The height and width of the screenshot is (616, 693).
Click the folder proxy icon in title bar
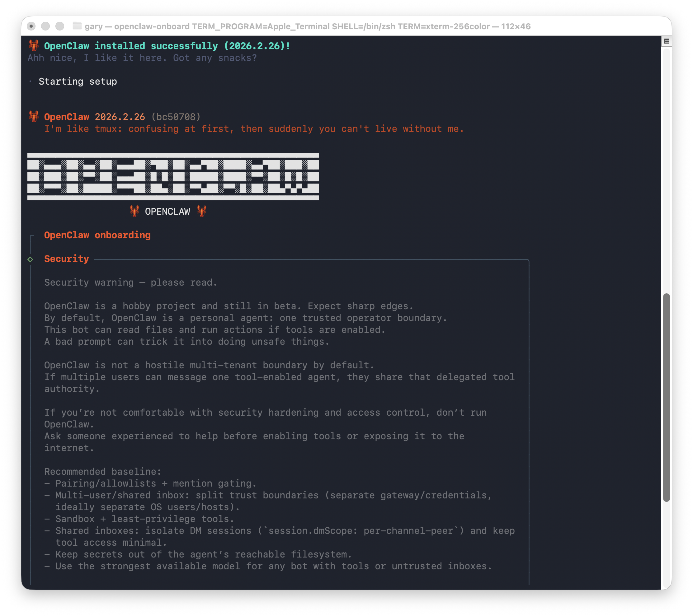(x=77, y=26)
